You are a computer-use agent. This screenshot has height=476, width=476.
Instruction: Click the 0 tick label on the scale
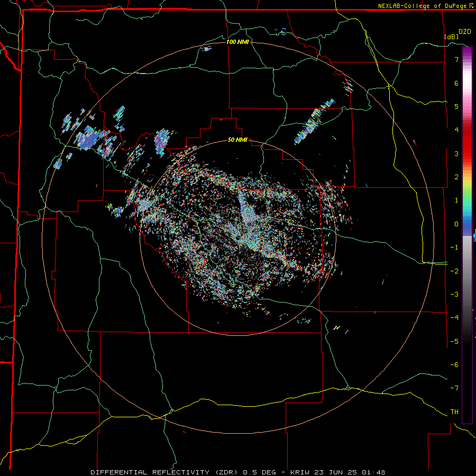click(456, 224)
